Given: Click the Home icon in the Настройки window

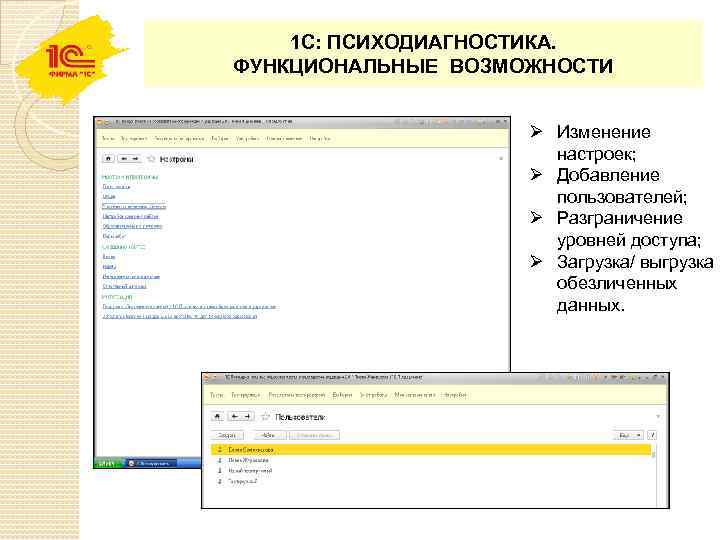Looking at the screenshot, I should click(x=108, y=159).
